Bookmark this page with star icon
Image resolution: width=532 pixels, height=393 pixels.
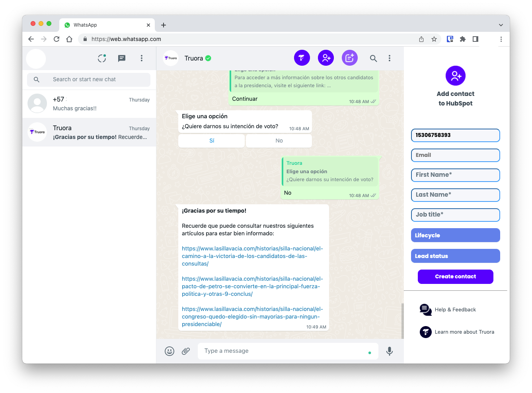coord(434,39)
